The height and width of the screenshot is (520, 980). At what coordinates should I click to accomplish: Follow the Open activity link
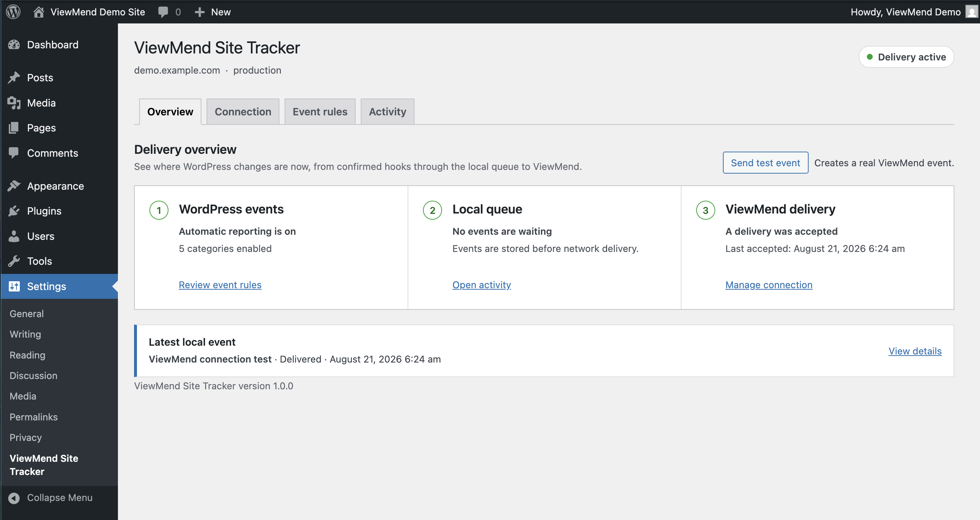tap(481, 285)
